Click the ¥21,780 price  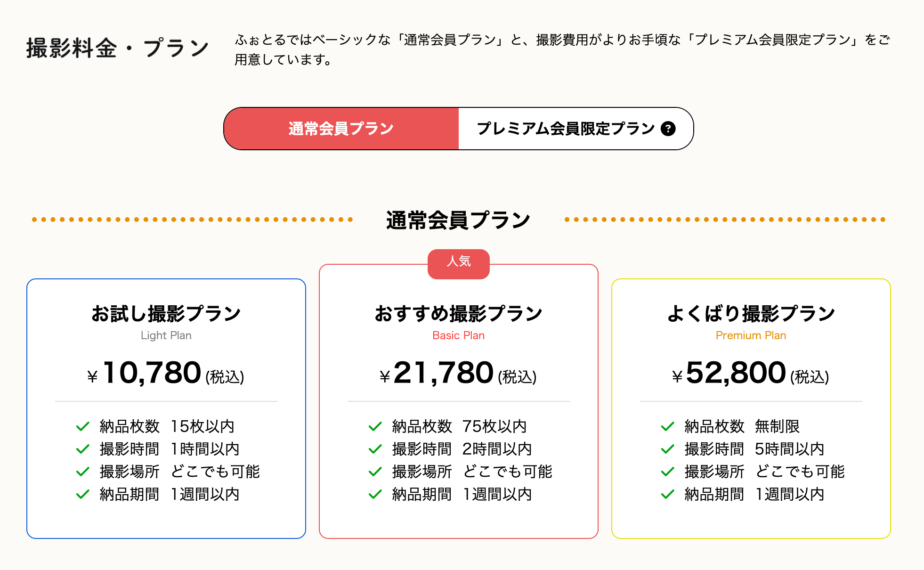point(444,373)
